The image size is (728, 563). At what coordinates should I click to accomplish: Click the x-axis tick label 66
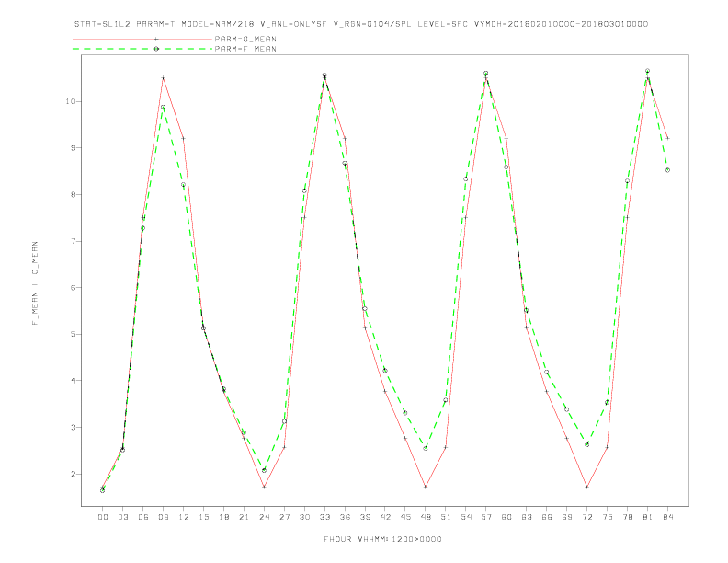coord(547,517)
